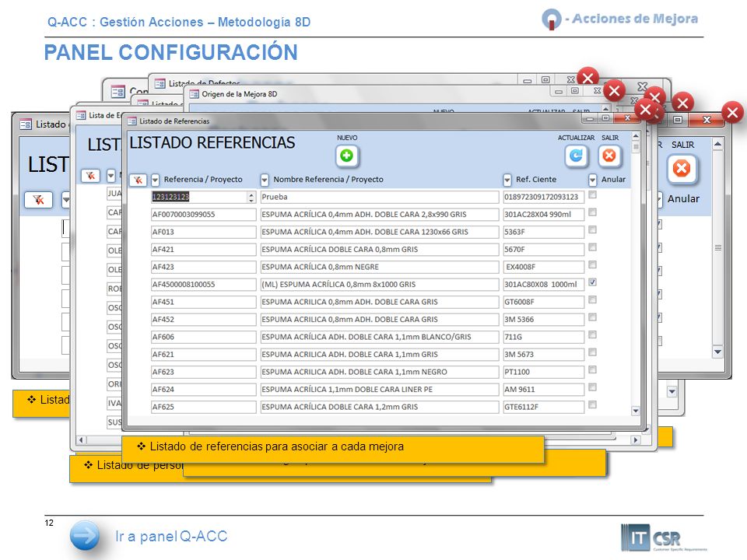
Task: Click caption Listado de referencias para asociar
Action: point(277,446)
